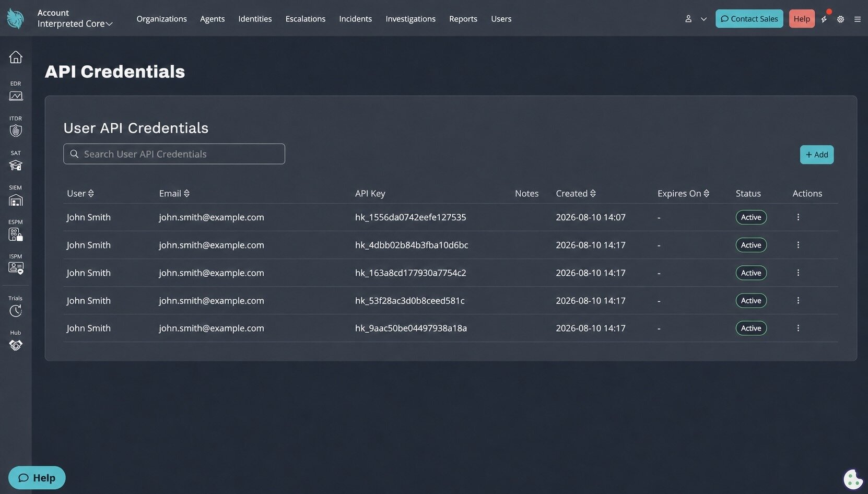Screen dimensions: 868x494
Task: Open the Escalations menu
Action: click(305, 19)
